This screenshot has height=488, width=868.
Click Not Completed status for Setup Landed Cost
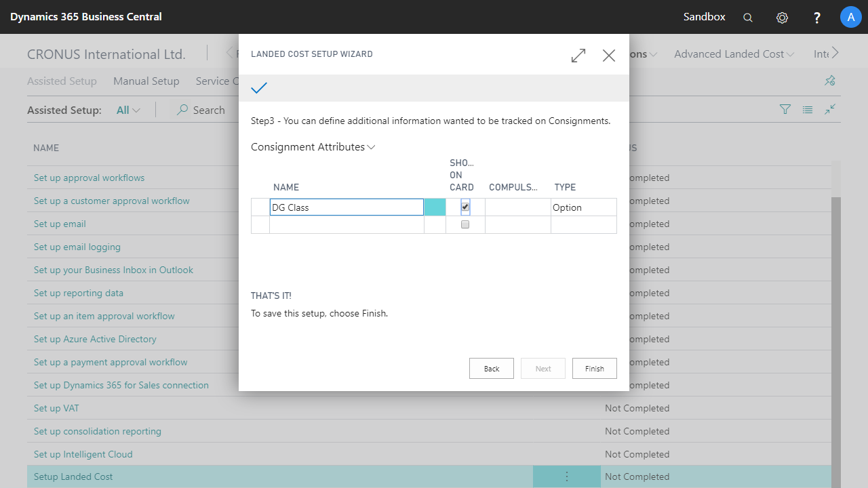637,476
